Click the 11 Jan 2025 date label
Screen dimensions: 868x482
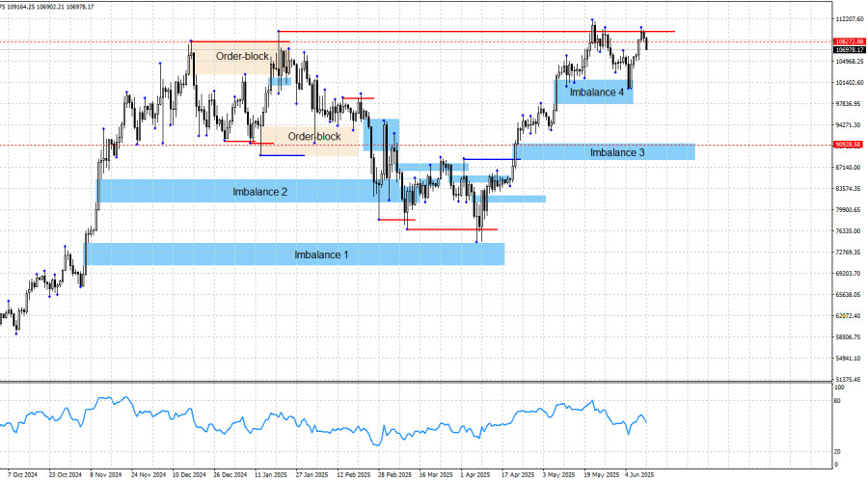[x=271, y=475]
